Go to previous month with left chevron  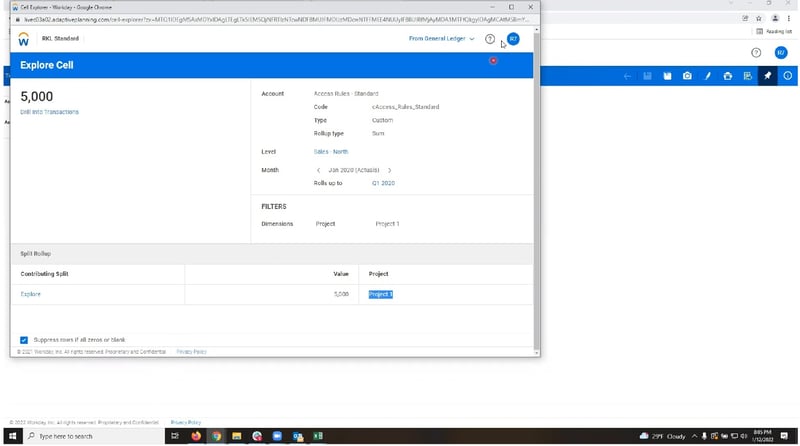click(x=318, y=170)
